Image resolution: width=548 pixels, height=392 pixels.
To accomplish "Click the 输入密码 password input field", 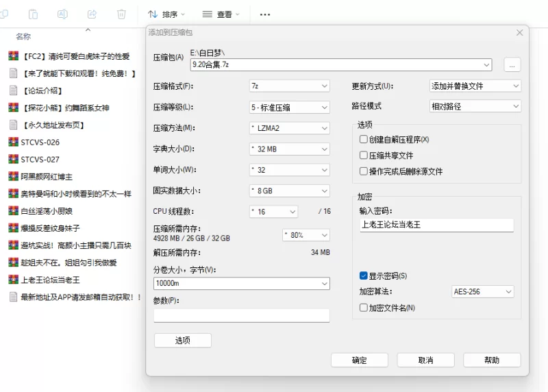I will (436, 225).
